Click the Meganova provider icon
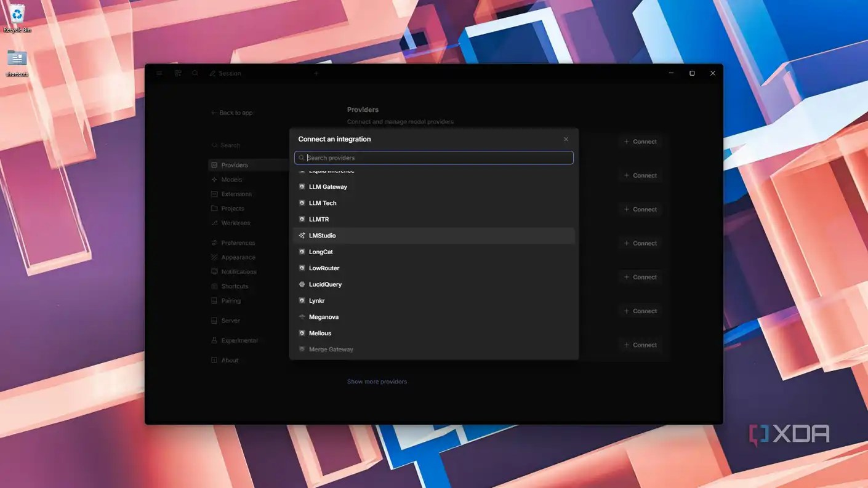 [x=302, y=317]
